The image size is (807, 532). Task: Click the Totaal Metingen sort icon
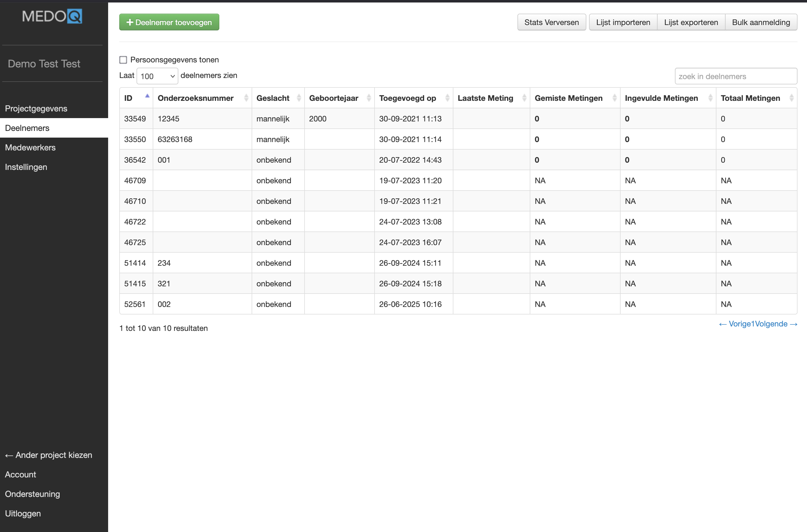click(x=791, y=98)
